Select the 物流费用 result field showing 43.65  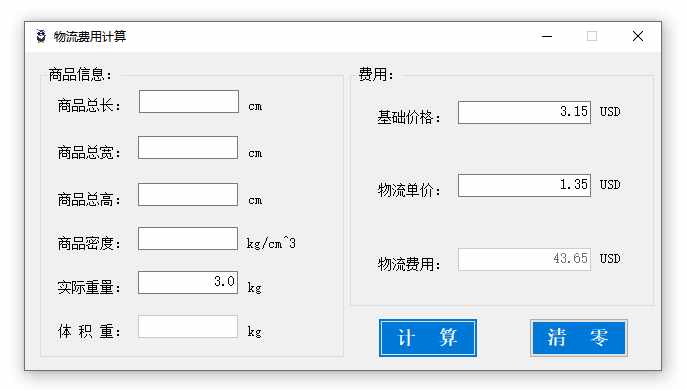tap(524, 259)
